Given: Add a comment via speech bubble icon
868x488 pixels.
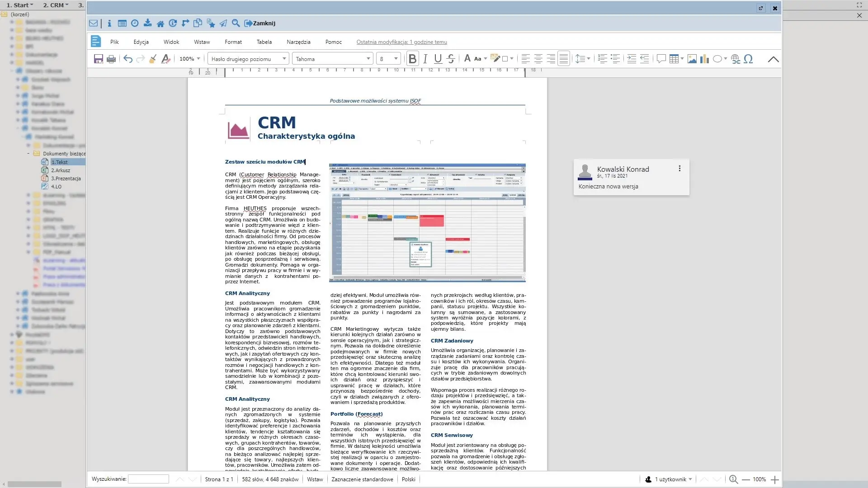Looking at the screenshot, I should click(x=661, y=59).
